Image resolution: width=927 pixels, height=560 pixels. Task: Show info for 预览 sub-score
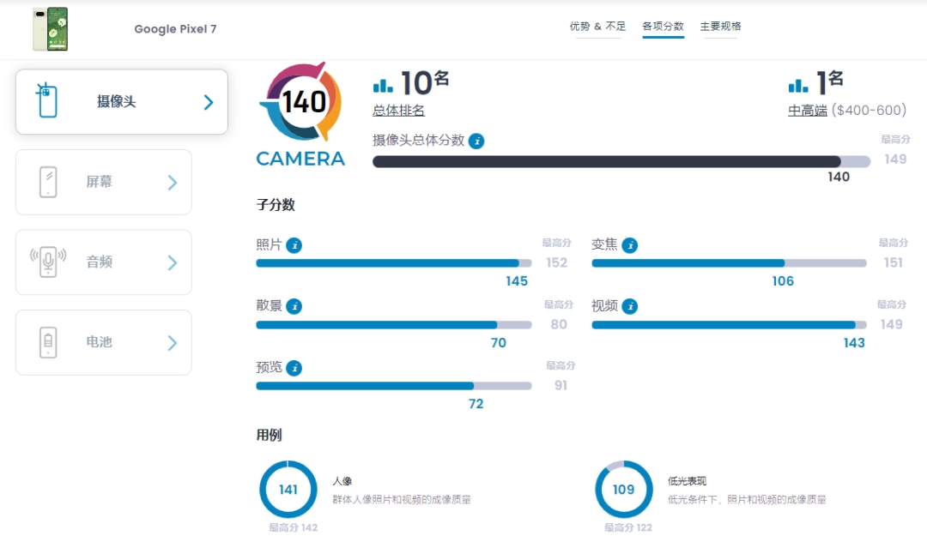[x=294, y=368]
